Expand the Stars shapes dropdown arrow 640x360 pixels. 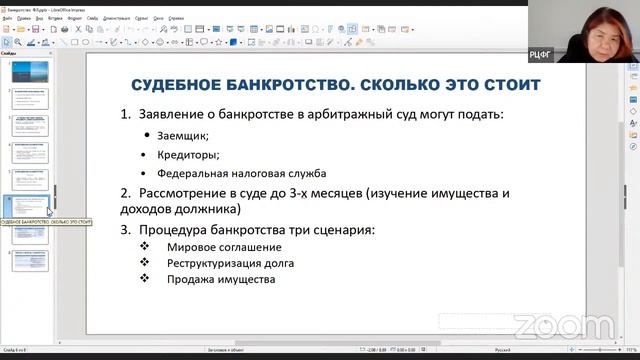tap(227, 42)
